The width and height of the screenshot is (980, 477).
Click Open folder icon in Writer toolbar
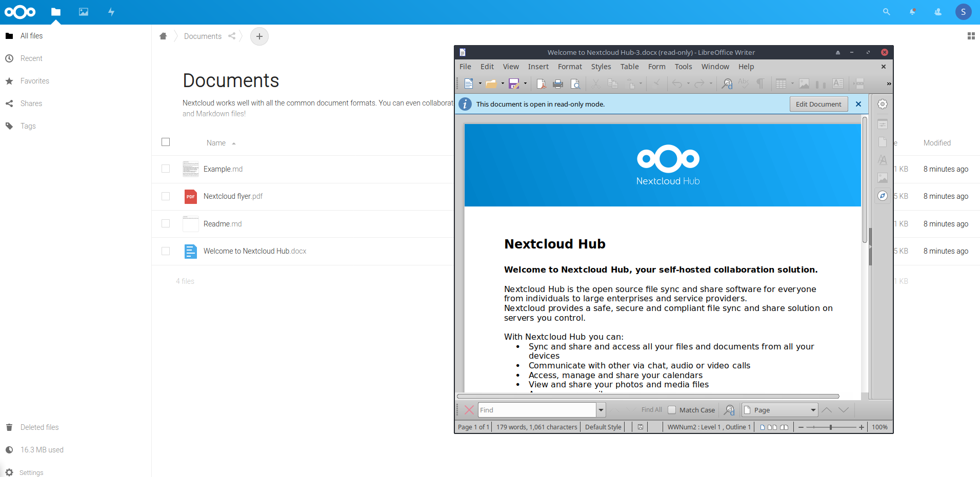click(x=491, y=84)
